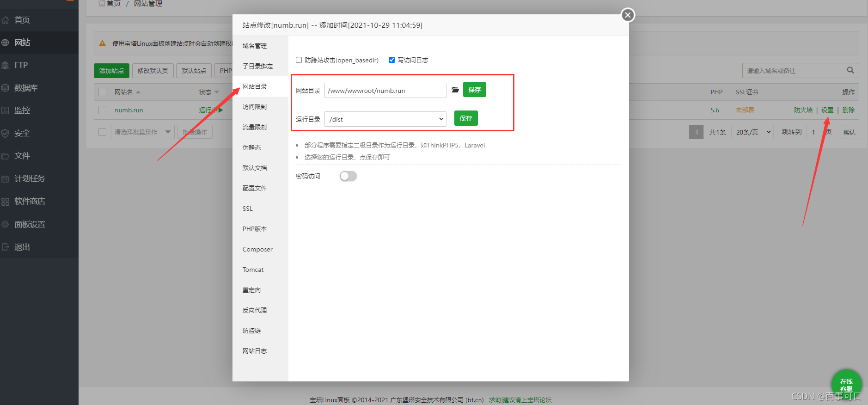Viewport: 868px width, 405px height.
Task: Click the calendar icon beside 计划任务
Action: (6, 178)
